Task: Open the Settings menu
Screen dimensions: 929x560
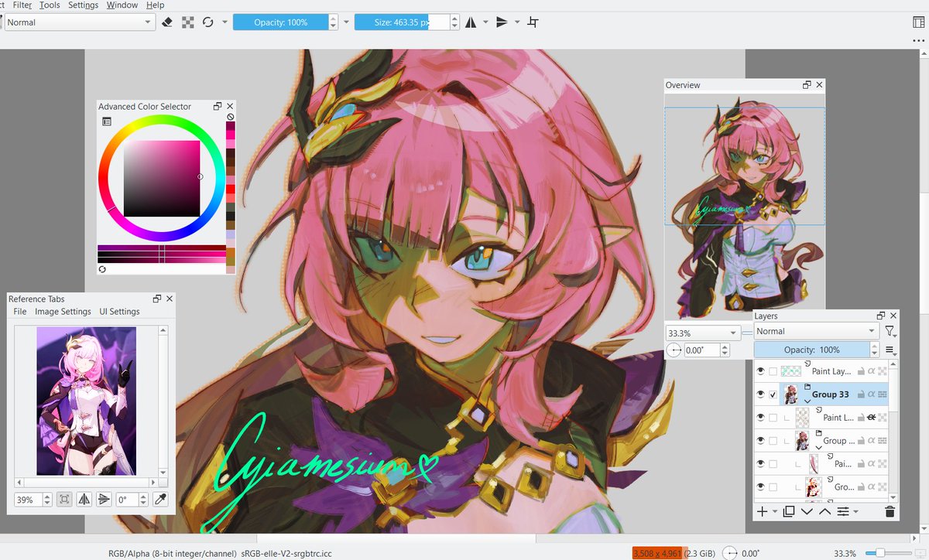Action: point(83,5)
